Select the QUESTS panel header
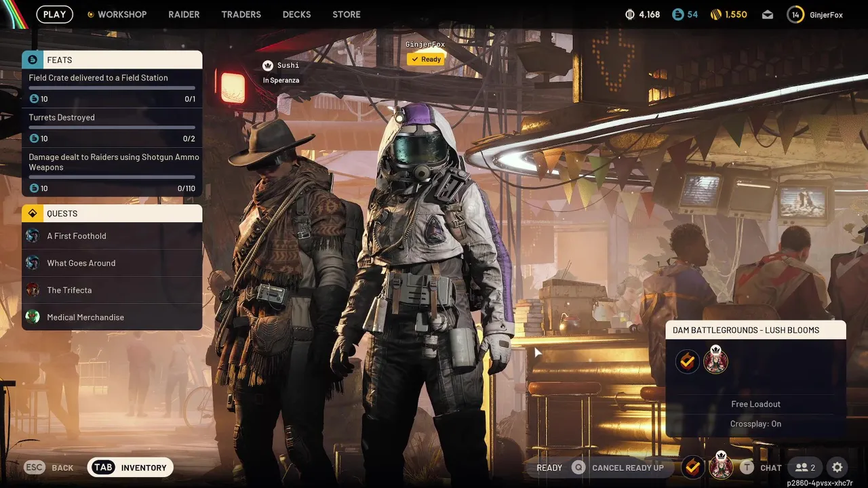868x488 pixels. 112,213
